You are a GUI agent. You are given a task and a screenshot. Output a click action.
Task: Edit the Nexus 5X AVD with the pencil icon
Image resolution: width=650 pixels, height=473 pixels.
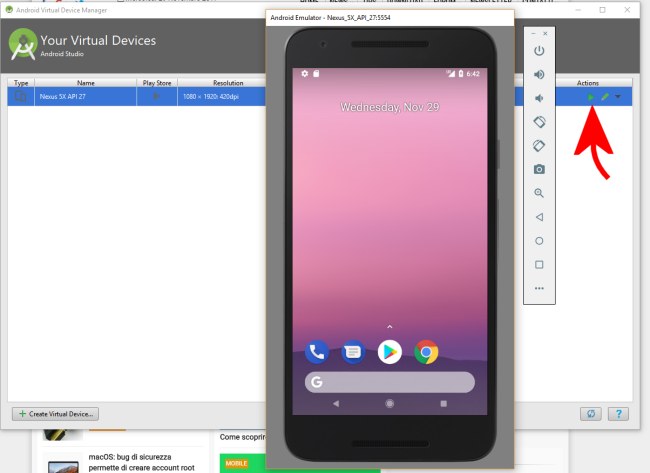605,97
